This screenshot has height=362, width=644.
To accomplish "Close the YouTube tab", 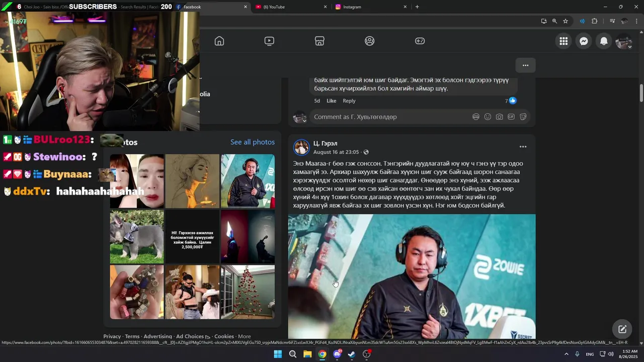I will click(325, 7).
